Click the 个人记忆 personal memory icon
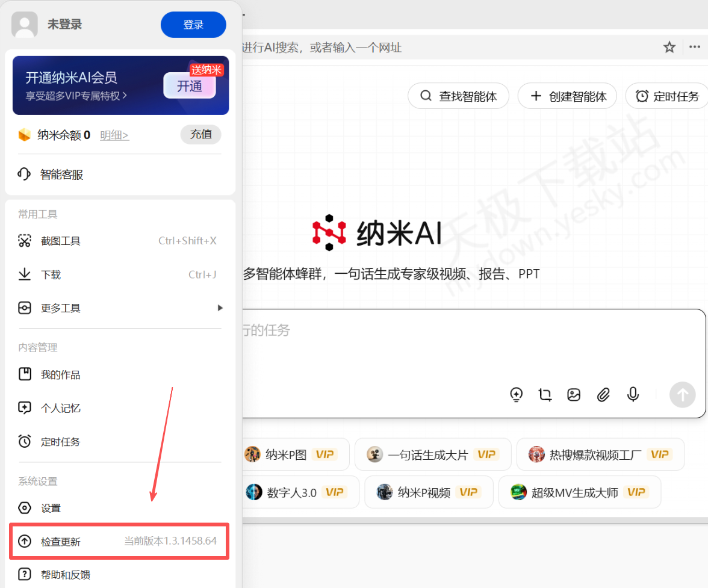708x588 pixels. [x=24, y=408]
